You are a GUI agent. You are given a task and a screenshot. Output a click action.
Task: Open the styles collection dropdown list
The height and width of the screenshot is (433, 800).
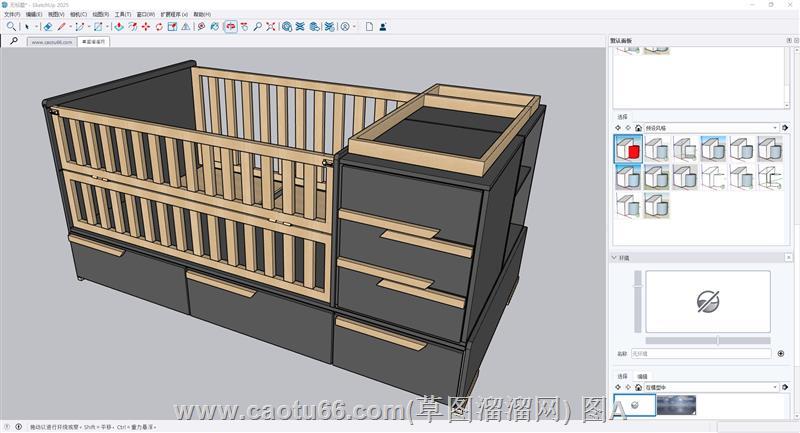tap(712, 128)
